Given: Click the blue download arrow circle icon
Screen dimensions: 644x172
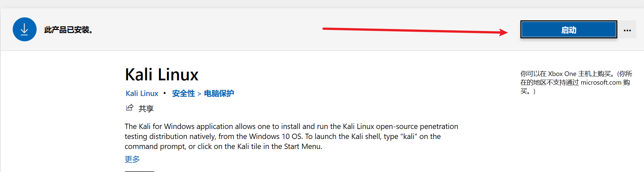Looking at the screenshot, I should pos(24,29).
